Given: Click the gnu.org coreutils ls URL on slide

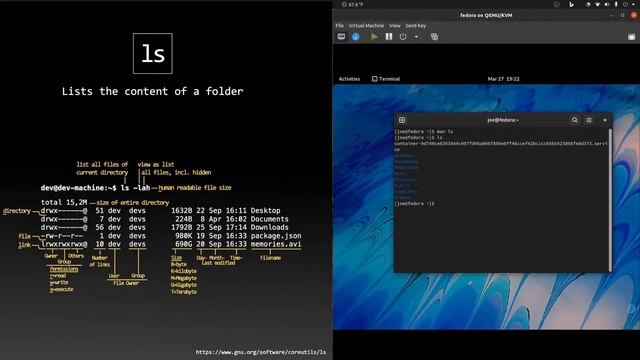Looking at the screenshot, I should point(261,352).
